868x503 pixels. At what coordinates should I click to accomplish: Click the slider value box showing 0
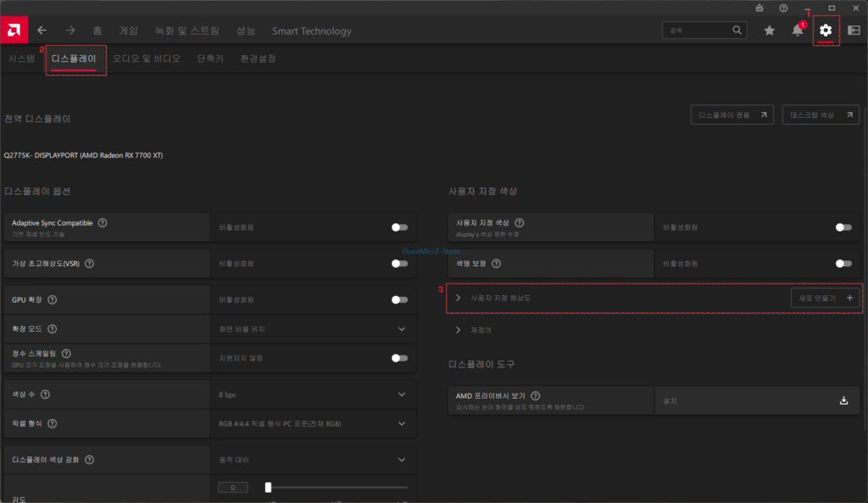pyautogui.click(x=232, y=488)
